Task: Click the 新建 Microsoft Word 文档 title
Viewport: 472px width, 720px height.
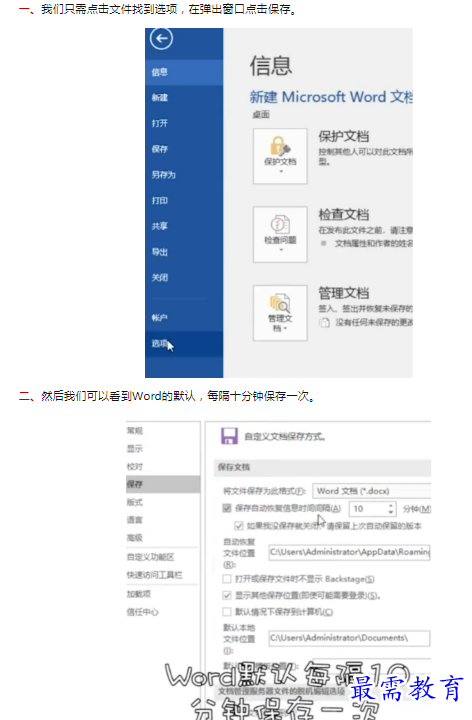Action: [331, 97]
